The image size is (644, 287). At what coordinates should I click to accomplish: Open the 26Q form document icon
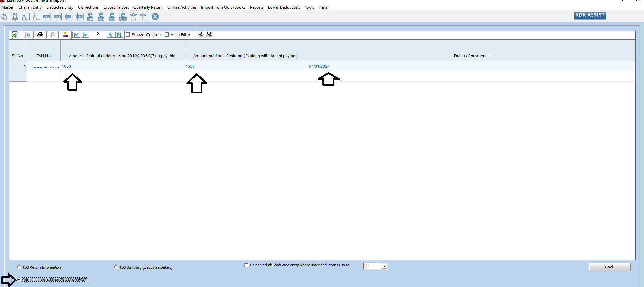pos(58,16)
